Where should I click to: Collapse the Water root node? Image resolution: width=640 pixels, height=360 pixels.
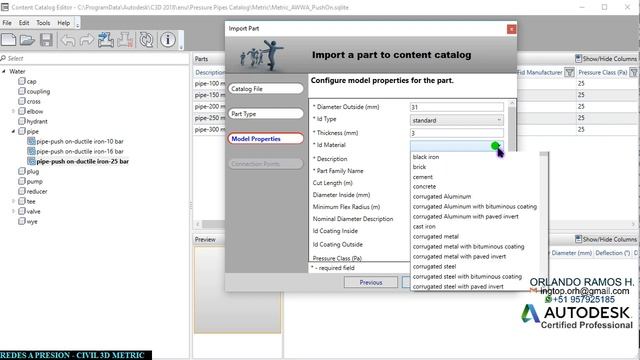click(4, 71)
